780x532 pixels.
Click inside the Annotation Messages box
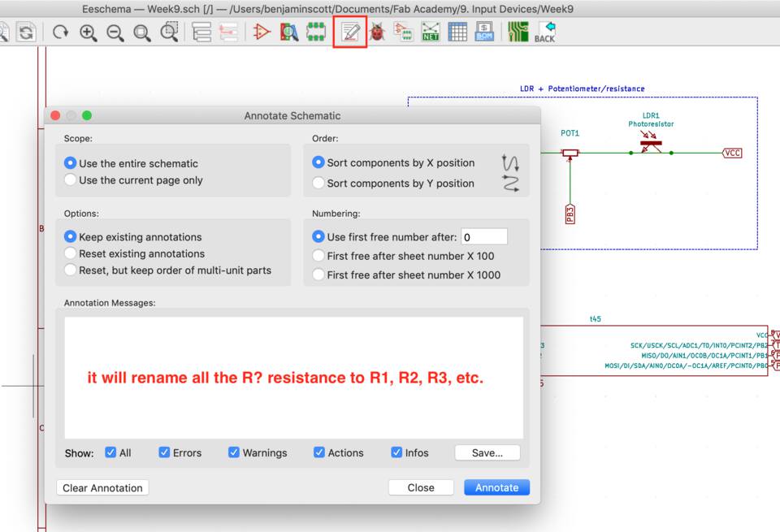tap(293, 378)
